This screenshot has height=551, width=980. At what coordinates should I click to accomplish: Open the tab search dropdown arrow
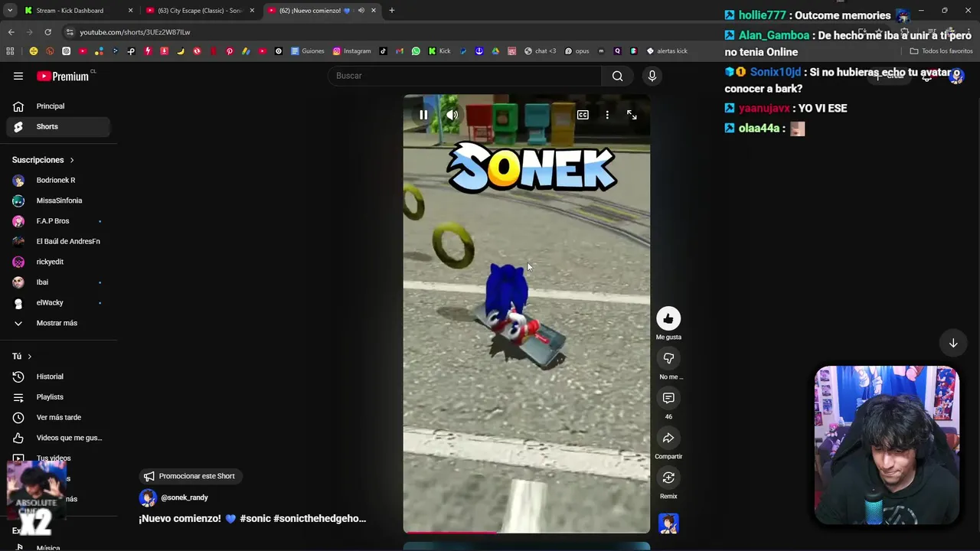pos(9,11)
